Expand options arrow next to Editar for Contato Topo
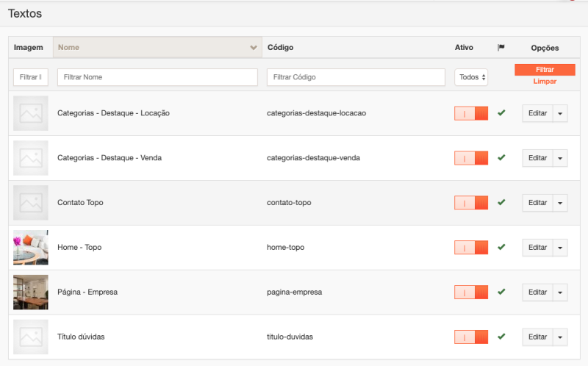This screenshot has height=366, width=588. coord(560,202)
